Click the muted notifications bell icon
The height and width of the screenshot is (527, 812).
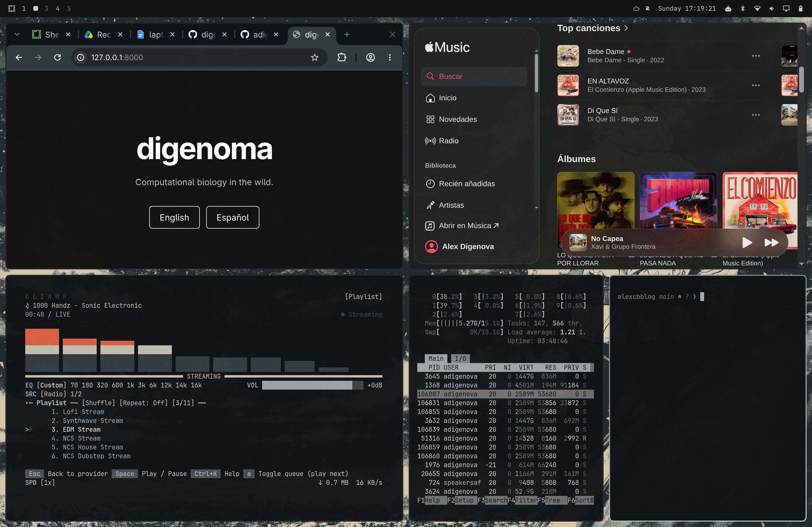click(x=647, y=9)
